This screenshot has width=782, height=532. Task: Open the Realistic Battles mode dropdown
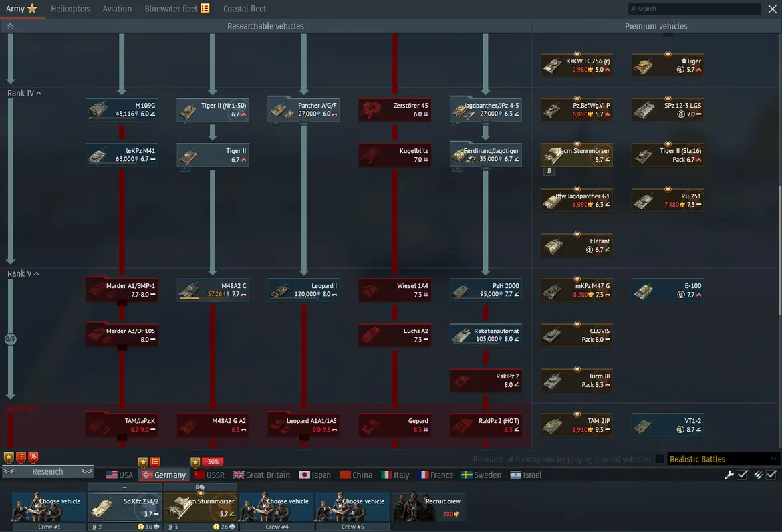click(x=722, y=459)
